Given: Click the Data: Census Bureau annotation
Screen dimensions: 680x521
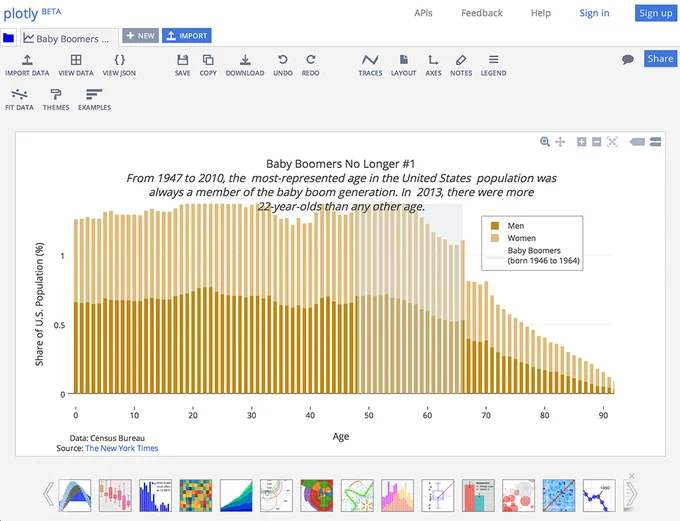Looking at the screenshot, I should pyautogui.click(x=107, y=438).
